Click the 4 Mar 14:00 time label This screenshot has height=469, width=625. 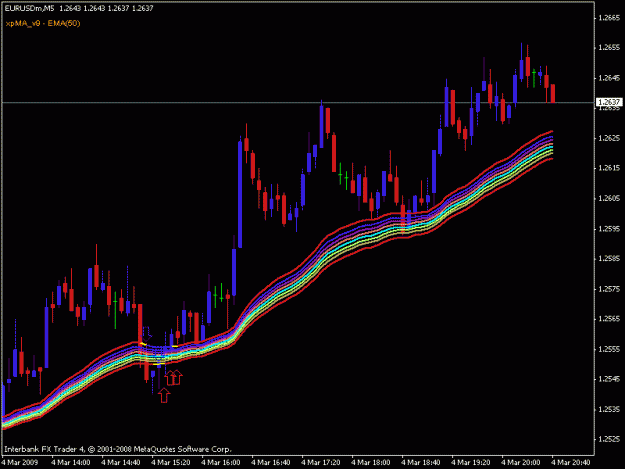[x=71, y=462]
